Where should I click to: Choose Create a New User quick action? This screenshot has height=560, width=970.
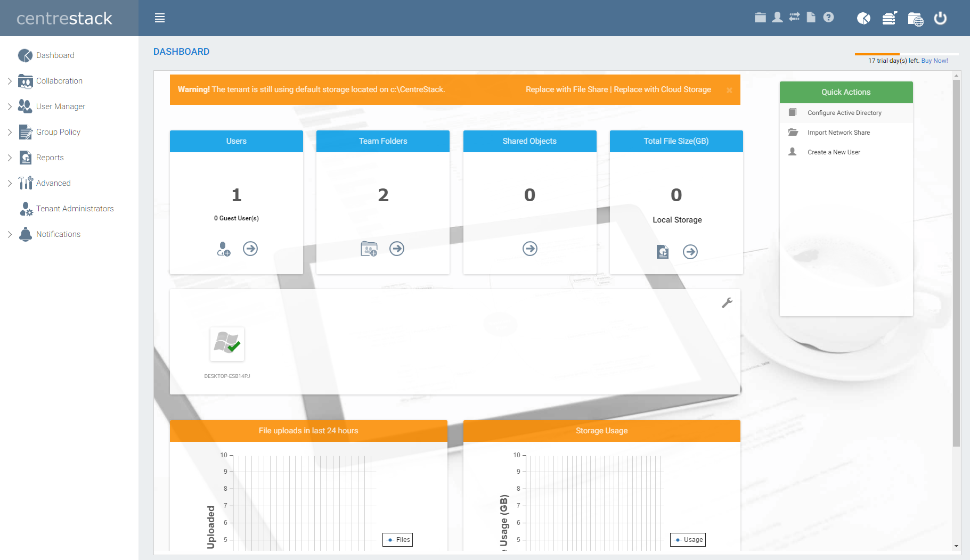(x=846, y=152)
